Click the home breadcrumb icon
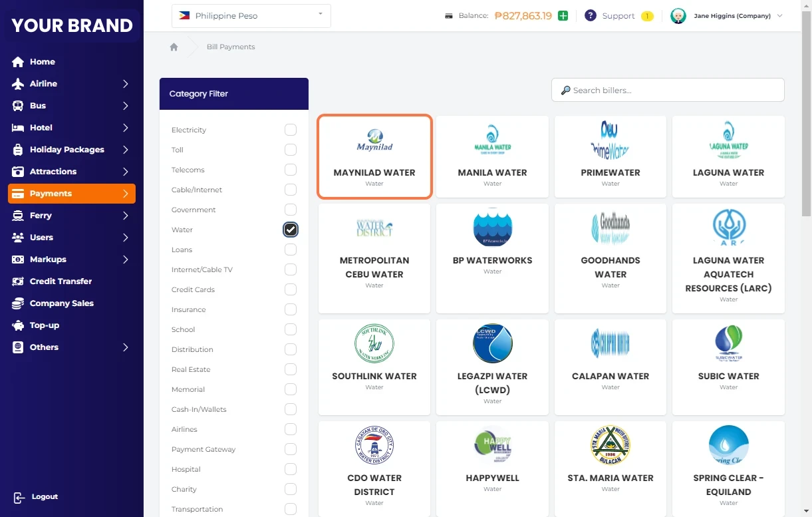The image size is (812, 517). tap(174, 47)
